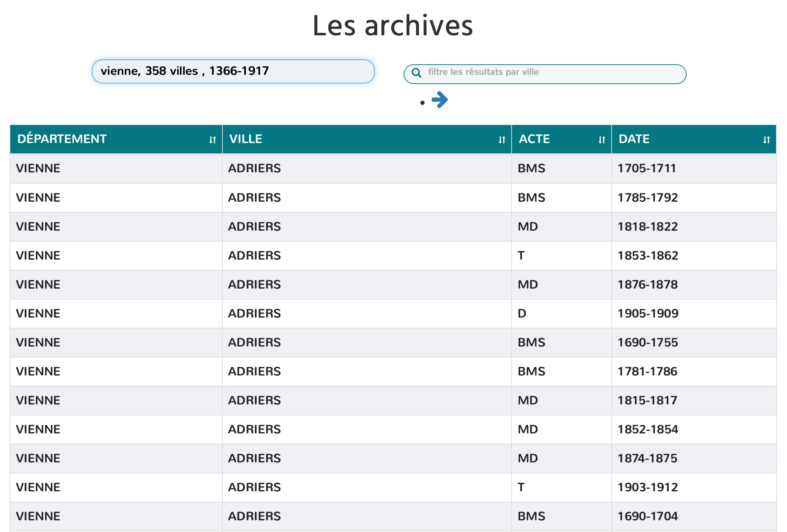
Task: Click VIENNE in the 1785-1792 row
Action: coord(38,197)
